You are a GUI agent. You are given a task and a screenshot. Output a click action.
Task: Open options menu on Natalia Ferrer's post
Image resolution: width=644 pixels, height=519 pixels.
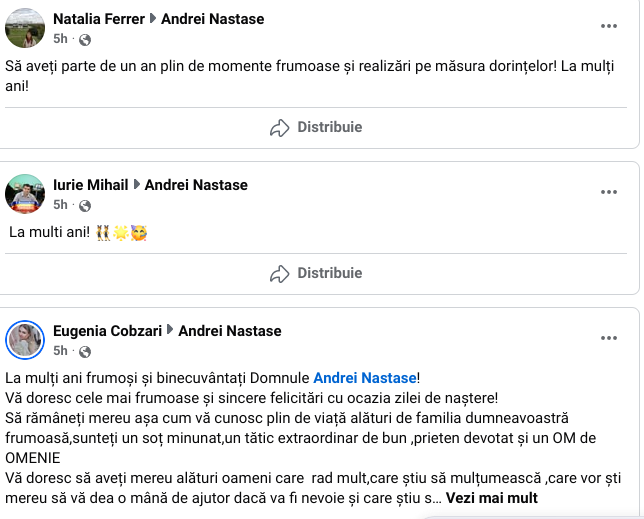tap(609, 25)
